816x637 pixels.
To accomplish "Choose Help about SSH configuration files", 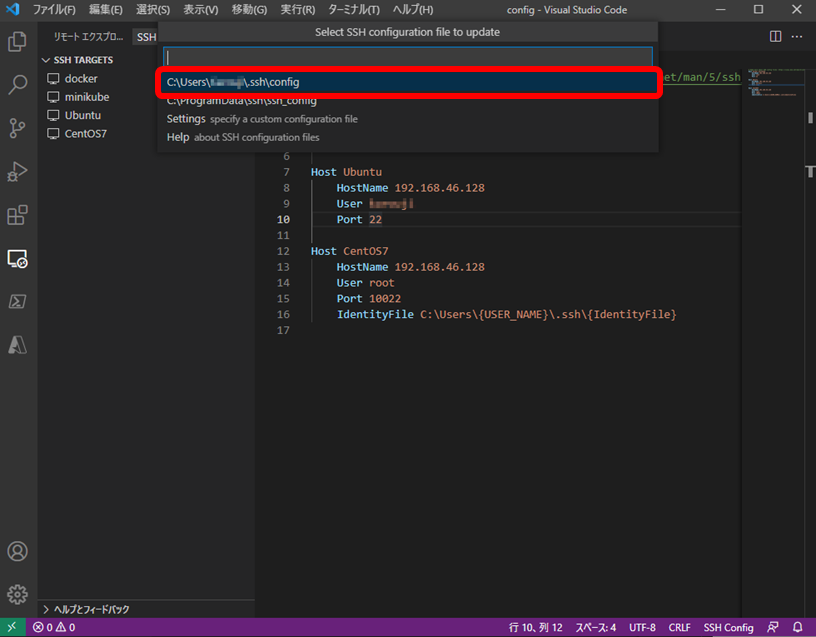I will pos(409,137).
